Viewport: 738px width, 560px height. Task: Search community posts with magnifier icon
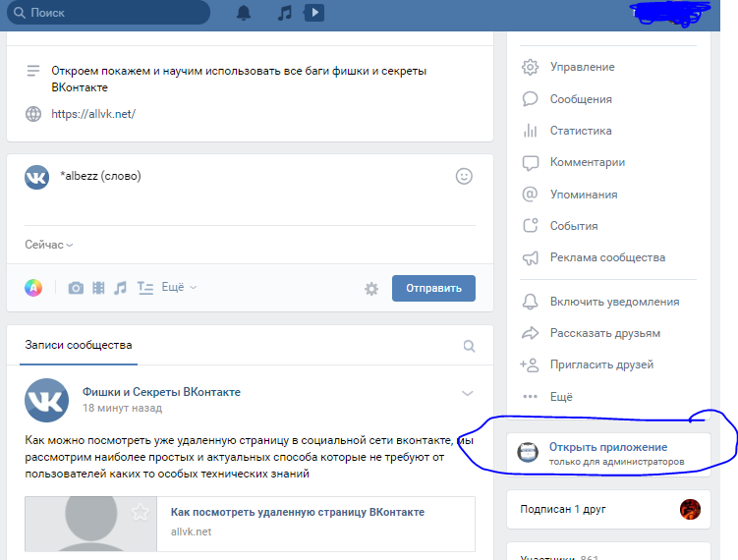(469, 346)
